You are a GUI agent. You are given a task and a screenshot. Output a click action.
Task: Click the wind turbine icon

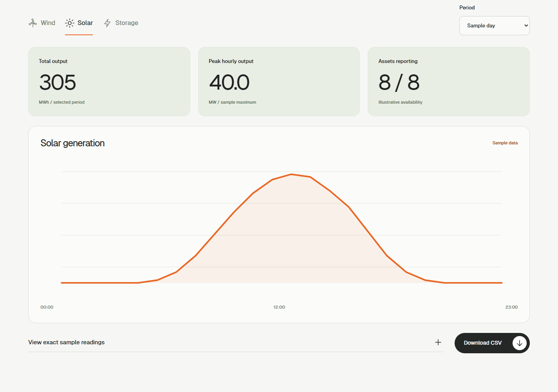(x=33, y=23)
